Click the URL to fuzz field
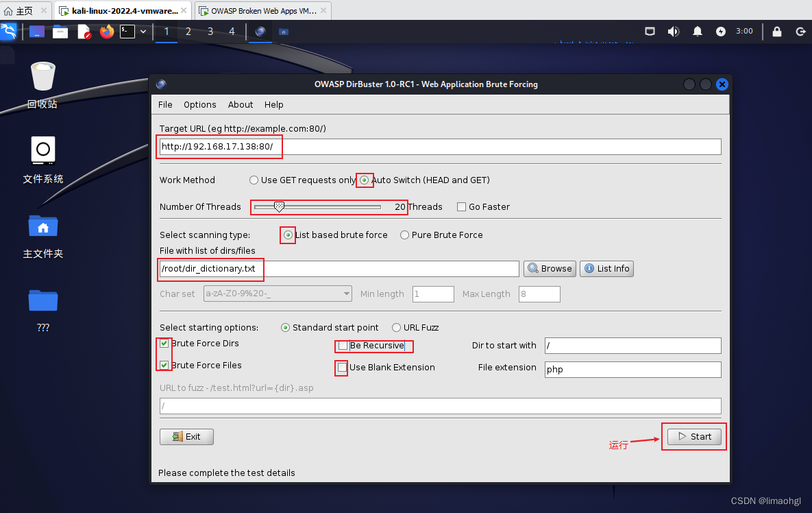 (x=440, y=406)
